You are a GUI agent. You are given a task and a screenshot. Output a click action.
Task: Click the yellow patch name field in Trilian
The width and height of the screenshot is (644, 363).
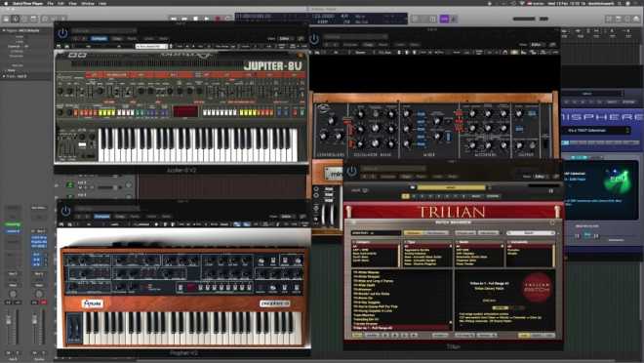tap(451, 187)
